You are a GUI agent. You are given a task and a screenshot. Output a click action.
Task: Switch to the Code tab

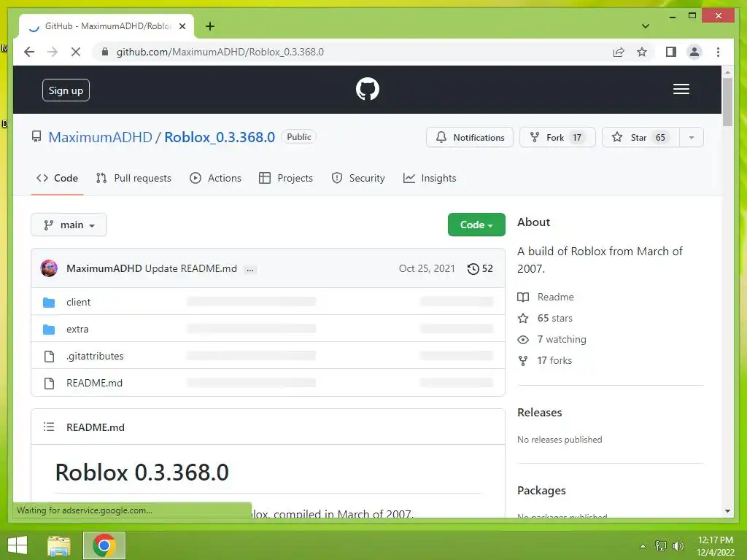point(57,178)
